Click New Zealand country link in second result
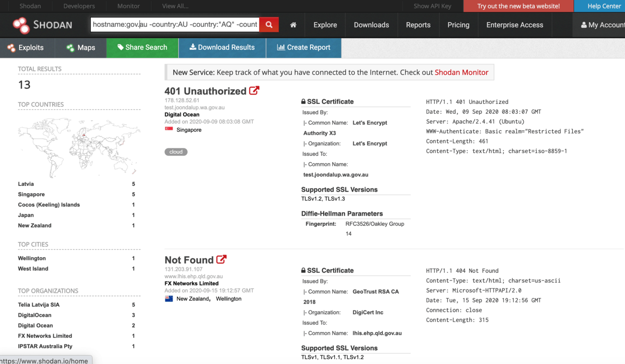The width and height of the screenshot is (625, 364). click(x=192, y=299)
